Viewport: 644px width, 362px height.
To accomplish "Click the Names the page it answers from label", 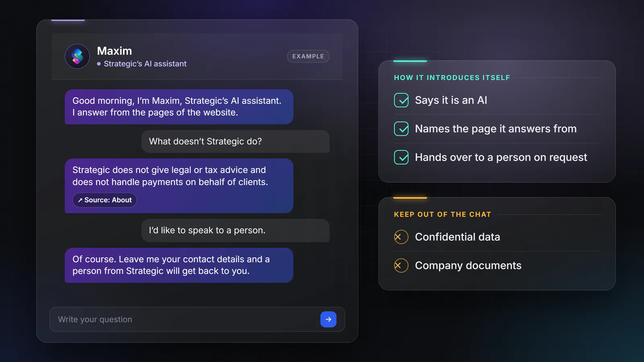I will (496, 129).
